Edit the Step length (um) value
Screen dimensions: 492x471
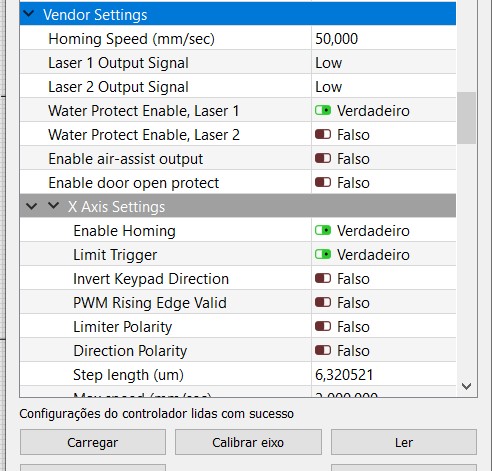(x=384, y=375)
